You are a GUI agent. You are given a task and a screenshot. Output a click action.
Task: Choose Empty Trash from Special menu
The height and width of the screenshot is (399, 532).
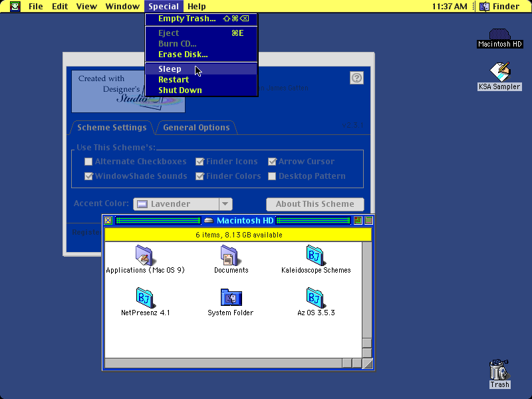click(201, 19)
